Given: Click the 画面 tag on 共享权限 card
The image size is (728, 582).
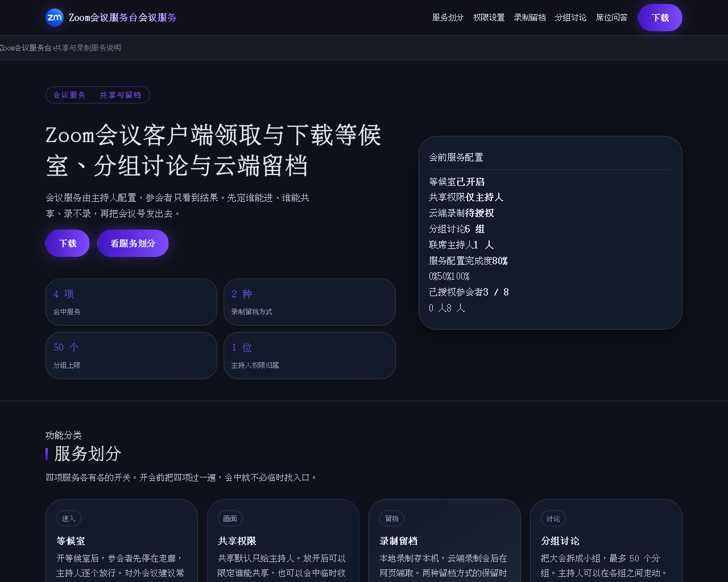Looking at the screenshot, I should (x=230, y=518).
